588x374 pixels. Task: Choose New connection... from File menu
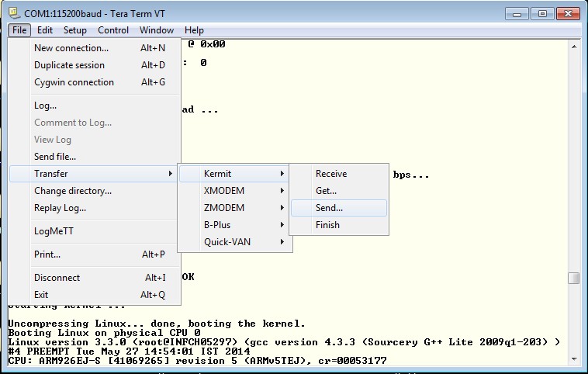pyautogui.click(x=95, y=48)
